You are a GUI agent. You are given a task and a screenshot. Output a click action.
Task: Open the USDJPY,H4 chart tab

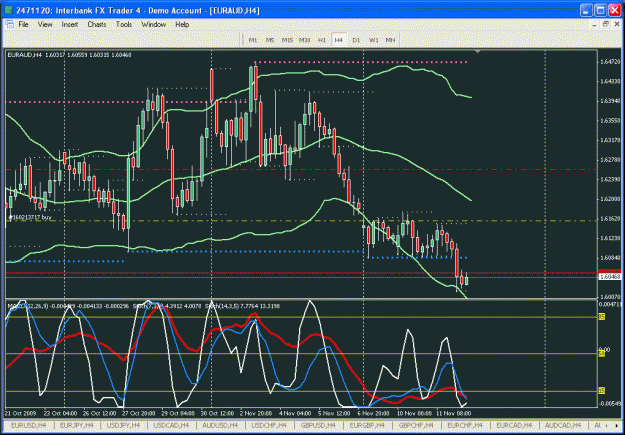[124, 425]
